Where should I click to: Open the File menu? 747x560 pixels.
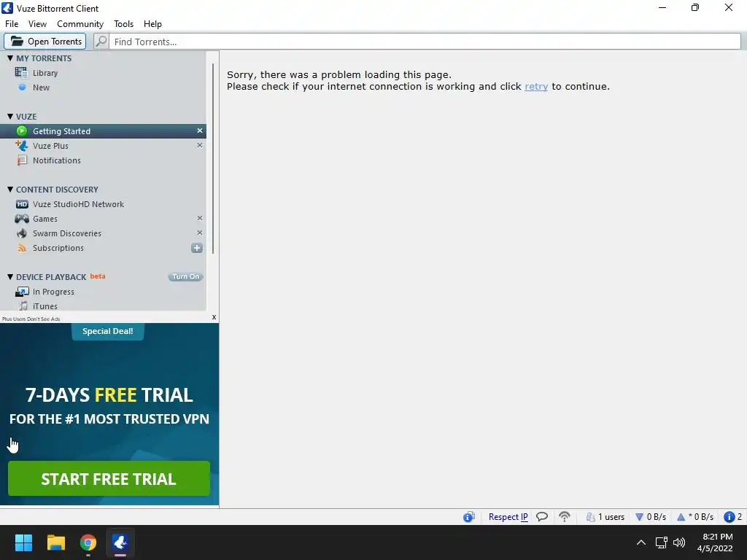click(x=12, y=24)
